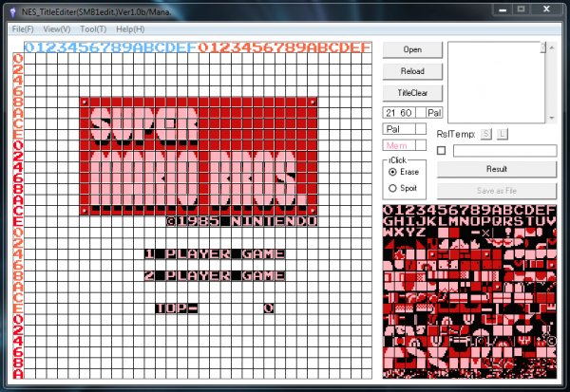Screen dimensions: 570x392
Task: Click the Open button
Action: tap(412, 49)
